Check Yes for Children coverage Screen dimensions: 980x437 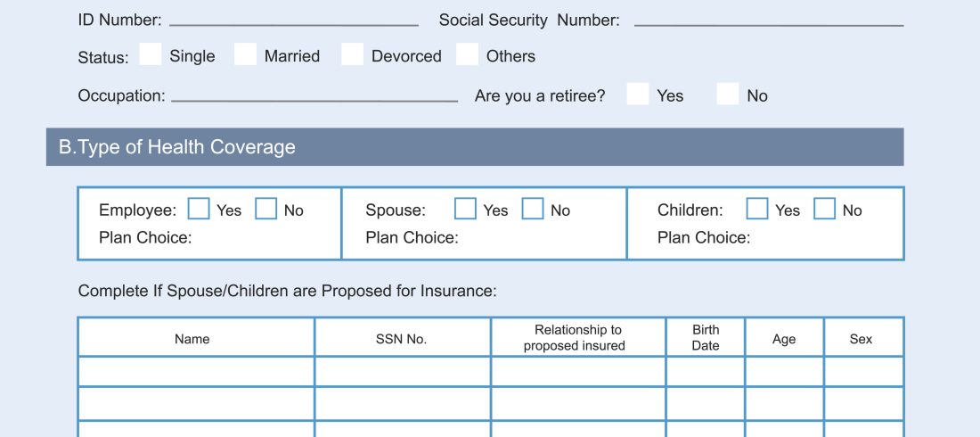[x=757, y=209]
